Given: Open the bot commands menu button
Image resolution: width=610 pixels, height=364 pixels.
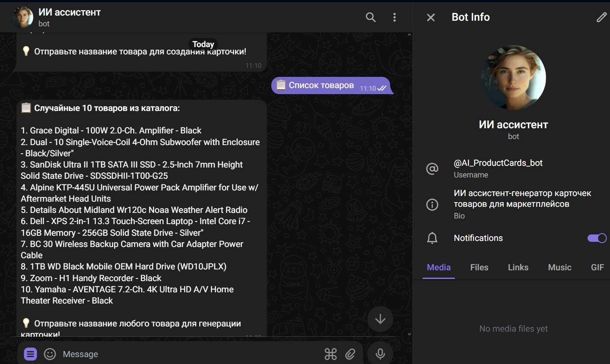Looking at the screenshot, I should point(30,354).
